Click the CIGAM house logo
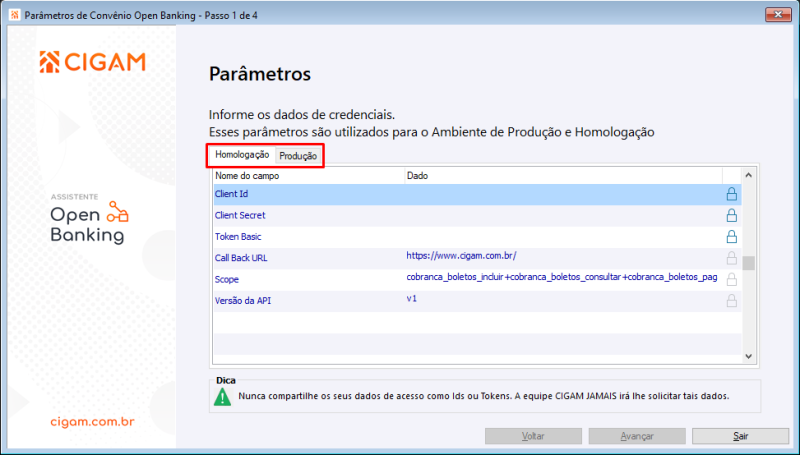The width and height of the screenshot is (800, 455). [49, 62]
